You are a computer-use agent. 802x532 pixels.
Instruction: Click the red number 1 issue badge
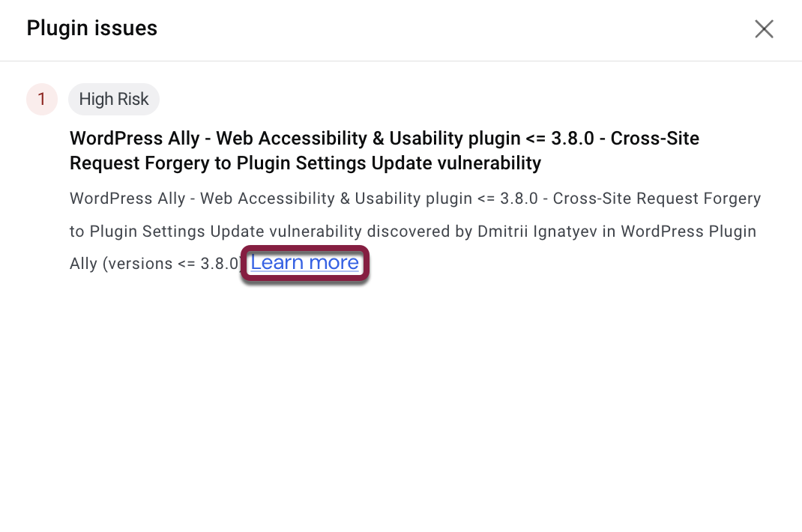click(42, 99)
